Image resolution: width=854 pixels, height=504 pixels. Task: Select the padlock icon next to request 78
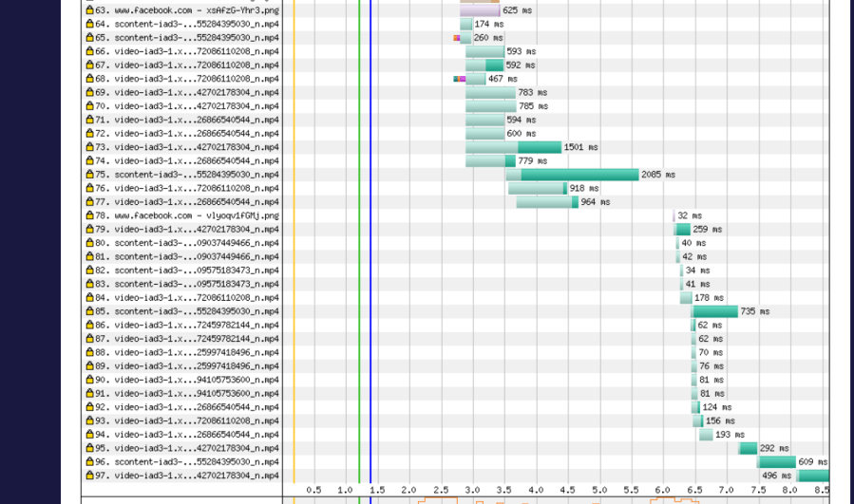coord(89,215)
